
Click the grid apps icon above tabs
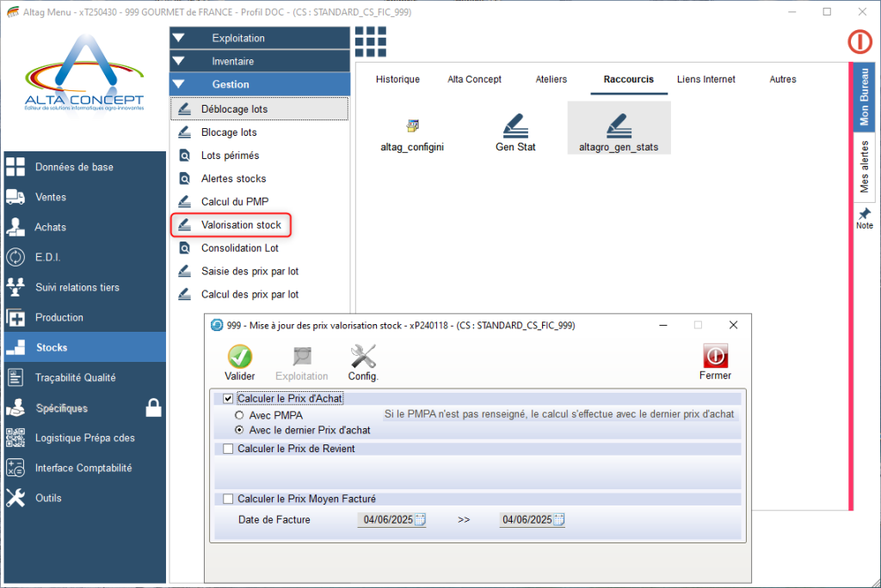(370, 41)
